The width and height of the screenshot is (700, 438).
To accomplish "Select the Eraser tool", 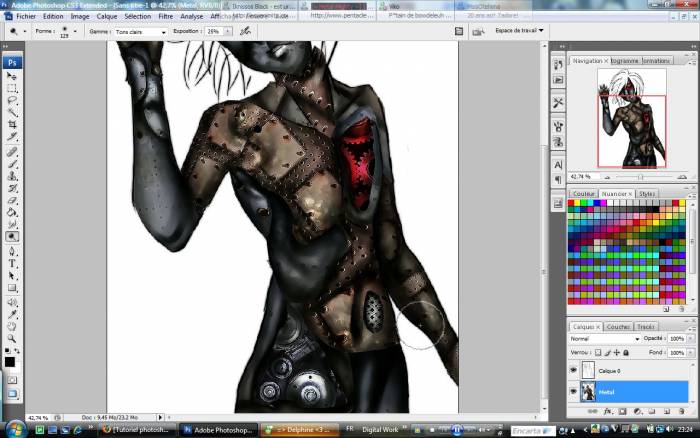I will point(12,200).
